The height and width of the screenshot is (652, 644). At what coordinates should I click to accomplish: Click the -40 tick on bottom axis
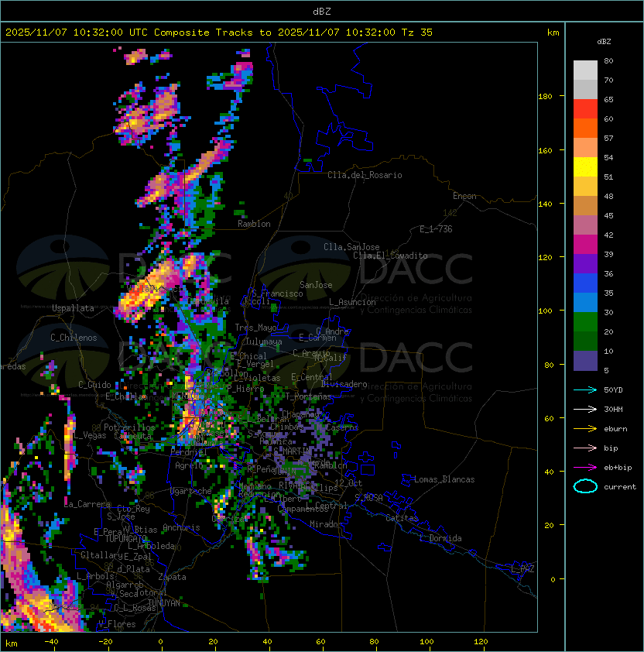pyautogui.click(x=51, y=642)
